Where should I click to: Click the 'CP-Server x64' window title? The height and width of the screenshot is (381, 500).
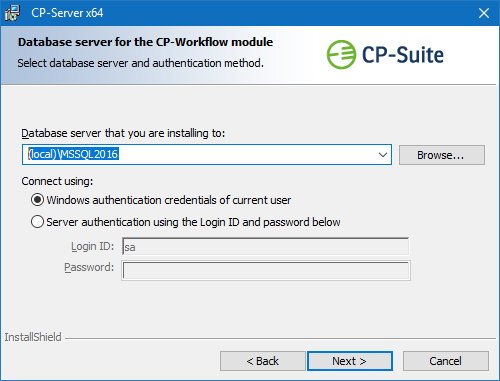[67, 13]
